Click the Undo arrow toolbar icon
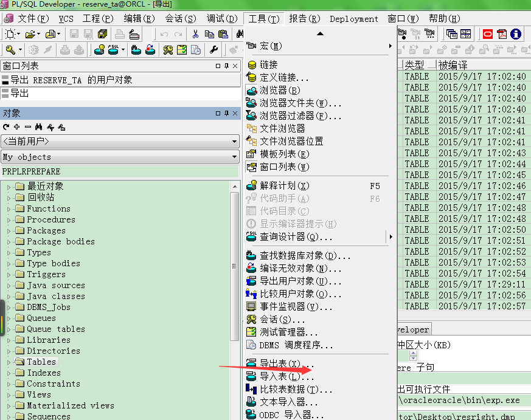Viewport: 531px width, 420px height. (164, 34)
